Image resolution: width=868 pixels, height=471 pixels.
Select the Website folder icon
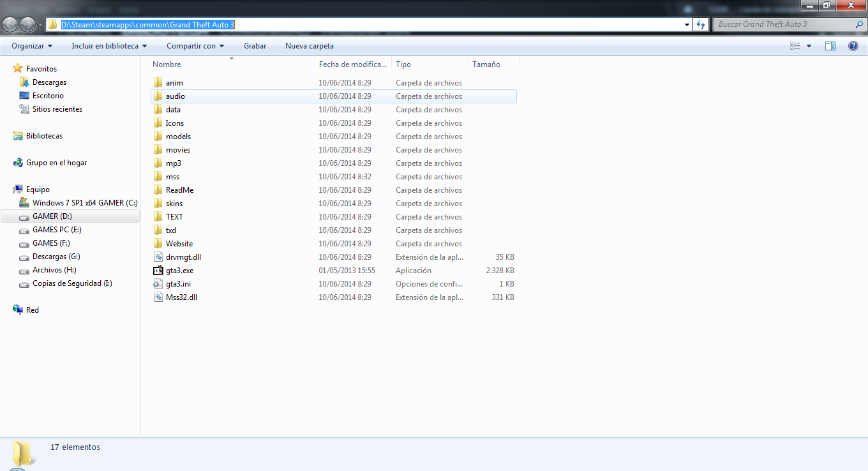pos(158,244)
